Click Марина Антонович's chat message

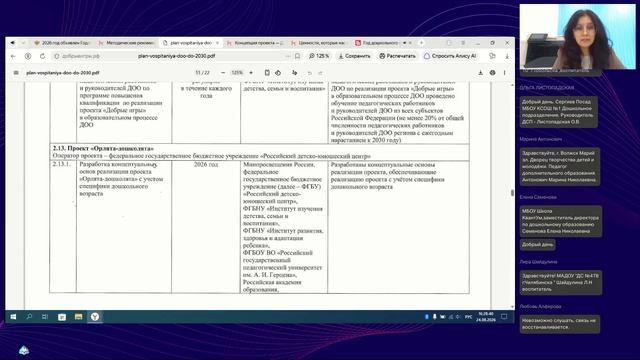click(x=559, y=167)
